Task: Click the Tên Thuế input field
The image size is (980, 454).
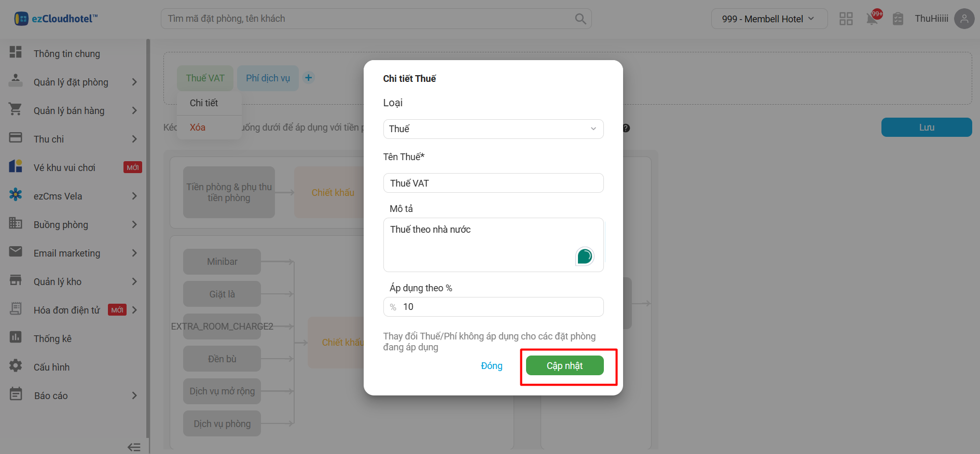Action: (493, 183)
